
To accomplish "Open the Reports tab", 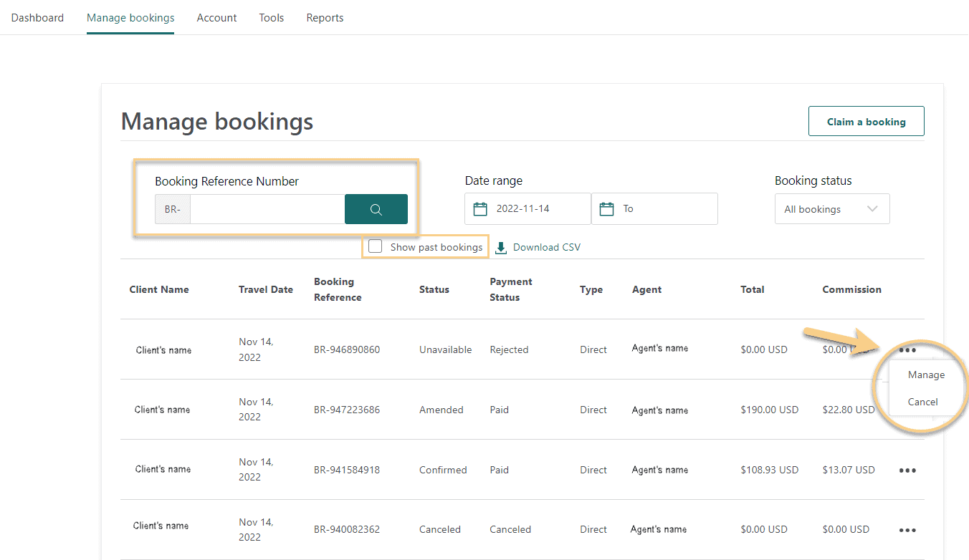I will coord(325,18).
